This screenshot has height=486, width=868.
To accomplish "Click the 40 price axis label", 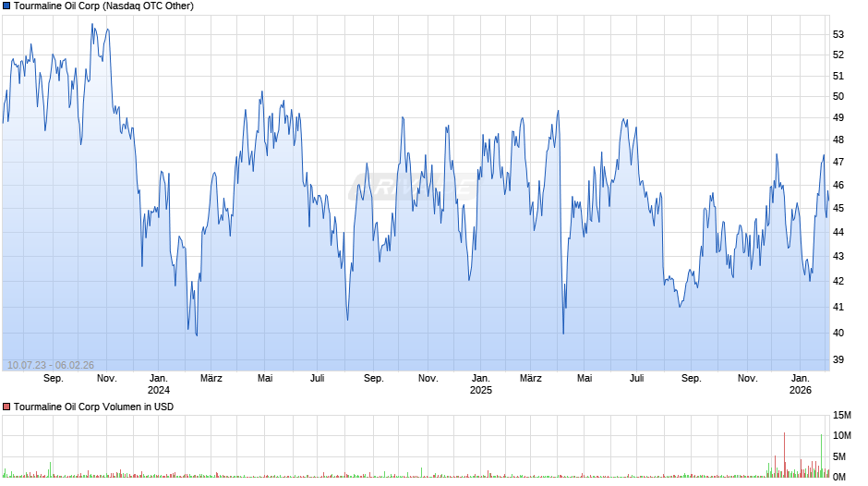I will pos(838,333).
